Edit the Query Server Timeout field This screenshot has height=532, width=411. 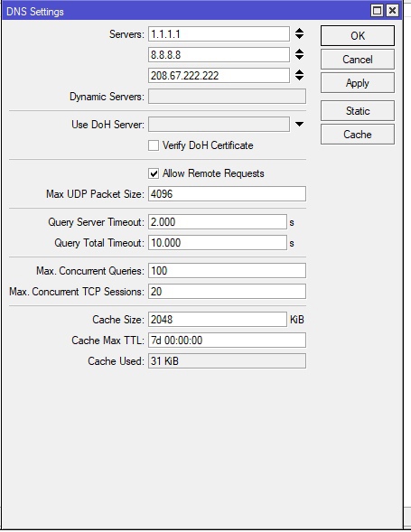pos(218,222)
